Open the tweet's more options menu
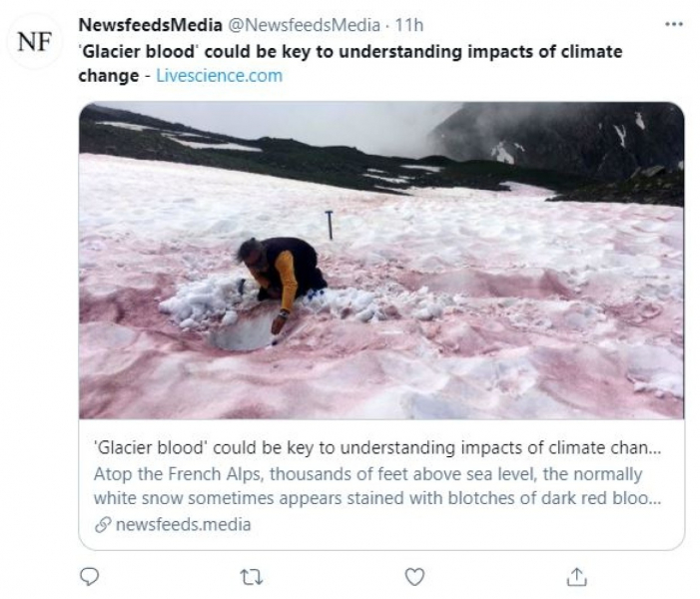The height and width of the screenshot is (599, 700). click(674, 23)
